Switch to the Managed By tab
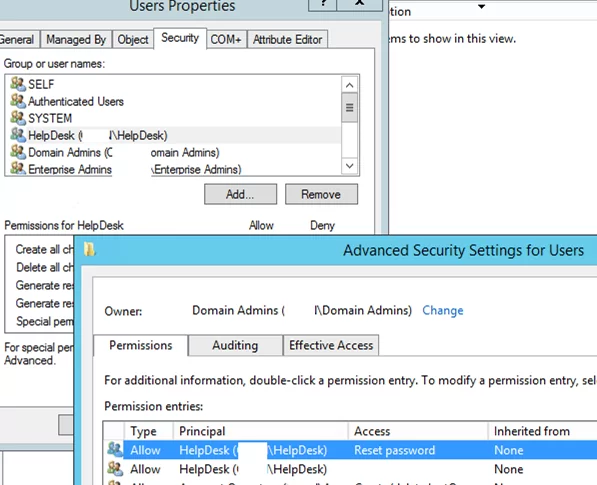This screenshot has height=485, width=597. 76,40
